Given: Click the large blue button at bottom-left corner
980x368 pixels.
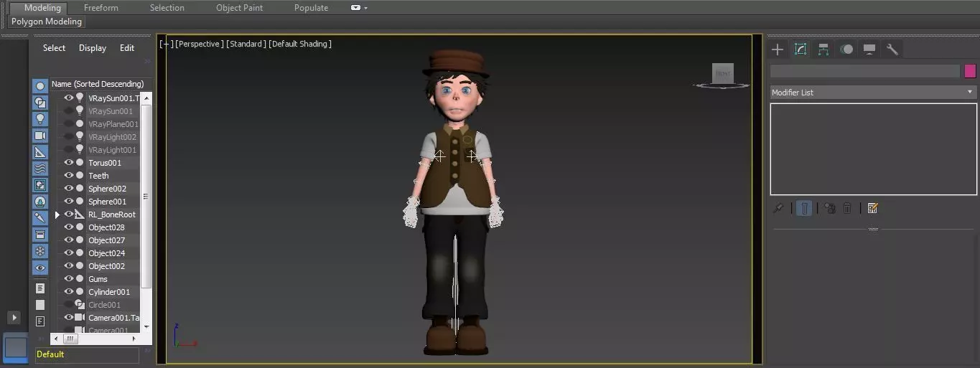Looking at the screenshot, I should (x=16, y=347).
